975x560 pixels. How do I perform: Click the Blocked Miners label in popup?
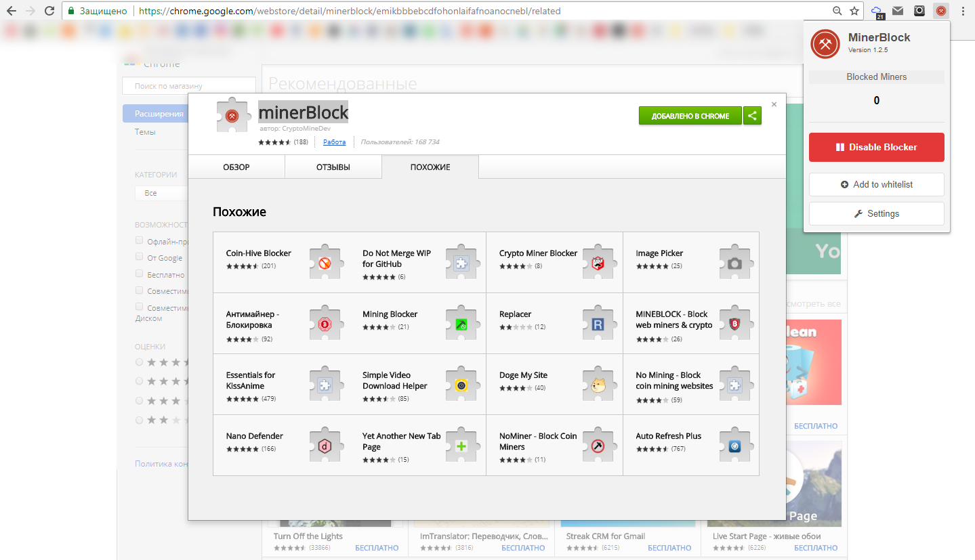pos(876,77)
